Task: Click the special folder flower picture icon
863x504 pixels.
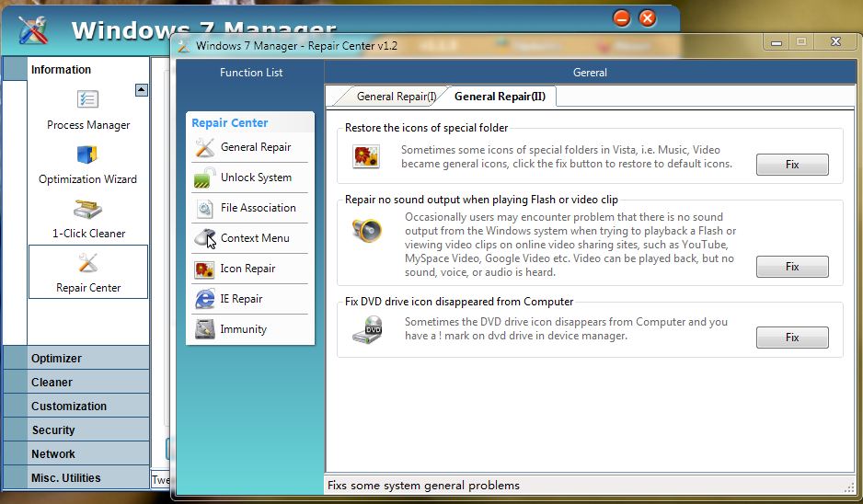Action: (x=366, y=157)
